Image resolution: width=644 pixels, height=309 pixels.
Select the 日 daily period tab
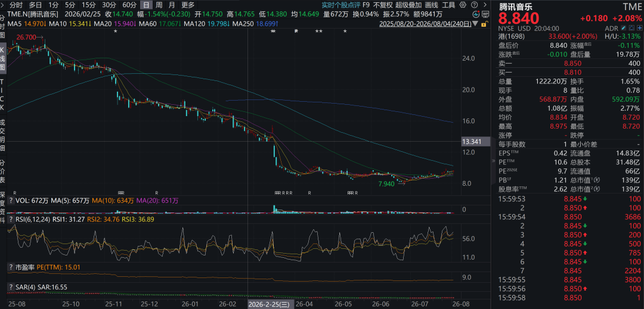[x=146, y=5]
